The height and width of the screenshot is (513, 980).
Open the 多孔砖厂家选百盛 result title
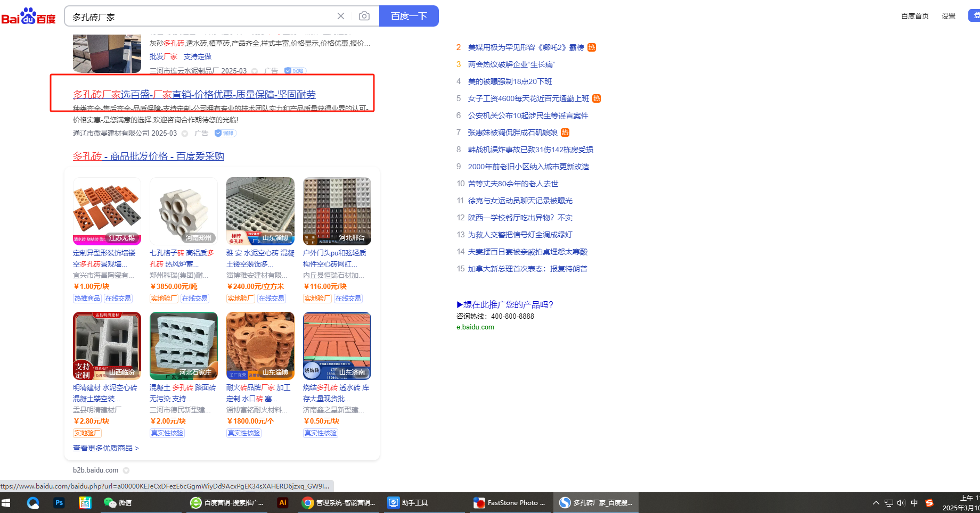point(194,95)
